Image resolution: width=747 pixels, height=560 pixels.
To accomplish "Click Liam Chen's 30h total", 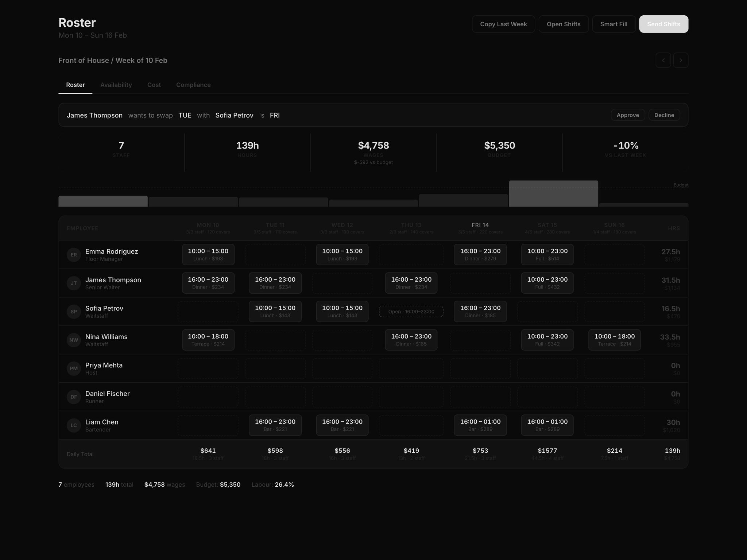I will coord(673,422).
